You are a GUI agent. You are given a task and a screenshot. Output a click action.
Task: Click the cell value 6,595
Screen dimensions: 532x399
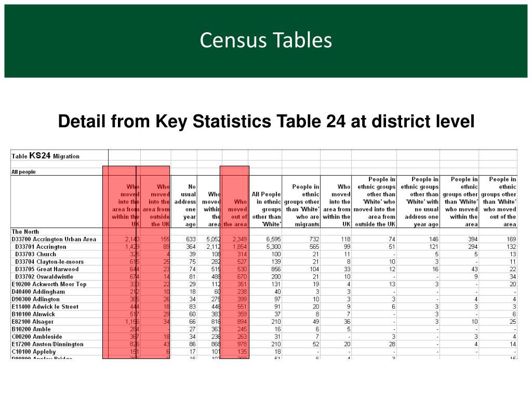tap(273, 239)
